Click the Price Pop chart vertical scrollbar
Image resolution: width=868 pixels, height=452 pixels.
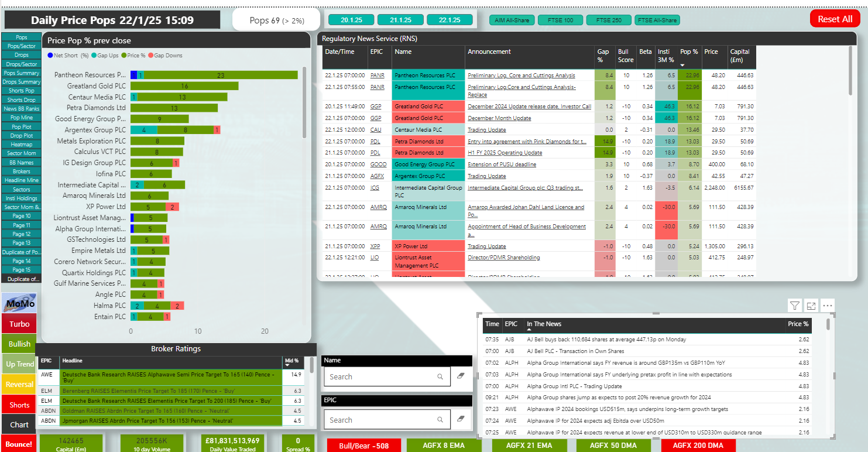[x=304, y=102]
